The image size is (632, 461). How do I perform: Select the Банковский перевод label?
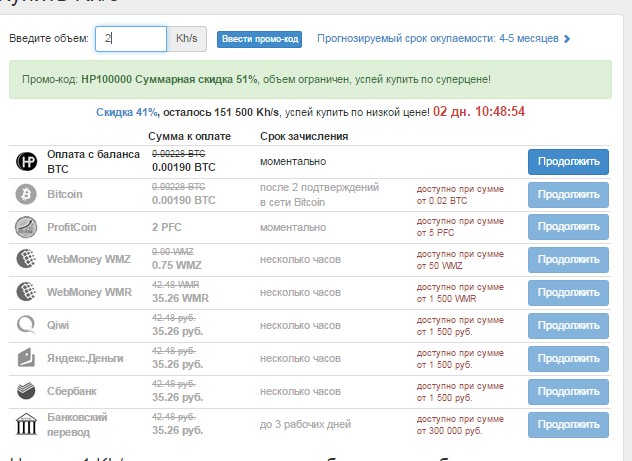(77, 424)
